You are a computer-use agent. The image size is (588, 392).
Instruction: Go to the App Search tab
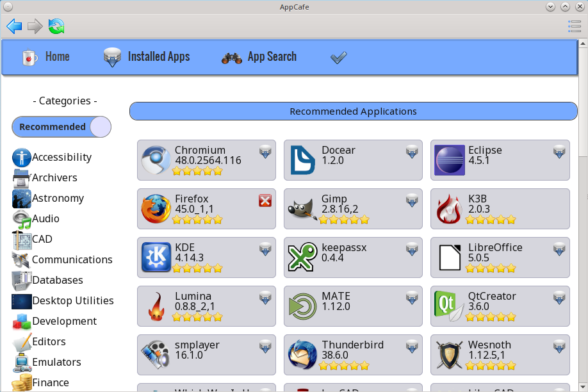click(259, 57)
